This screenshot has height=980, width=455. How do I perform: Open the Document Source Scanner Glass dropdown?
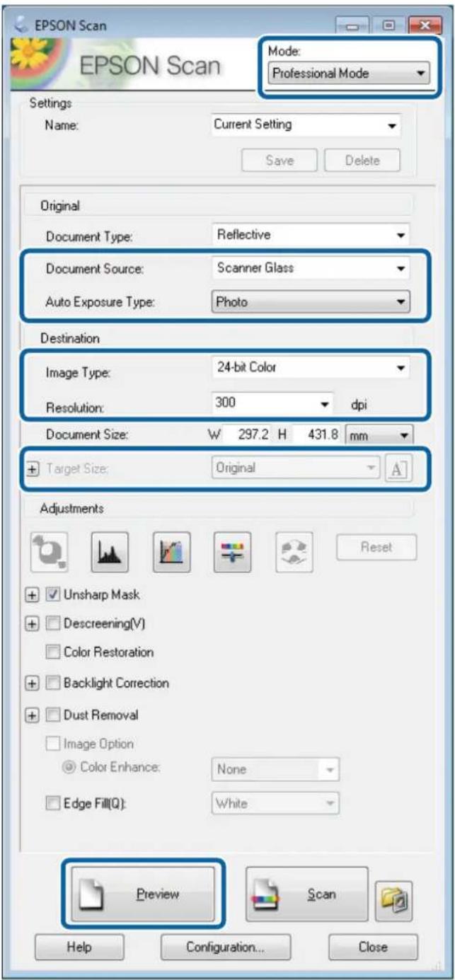tap(310, 268)
